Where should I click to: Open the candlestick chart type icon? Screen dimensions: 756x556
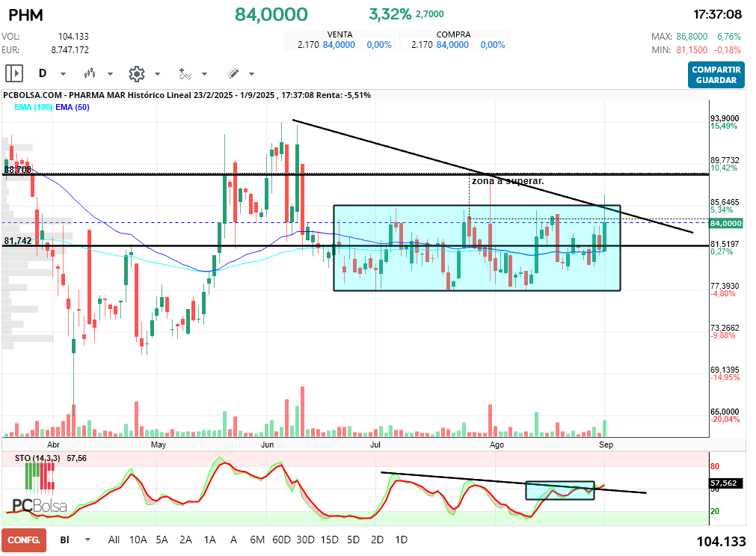[90, 73]
